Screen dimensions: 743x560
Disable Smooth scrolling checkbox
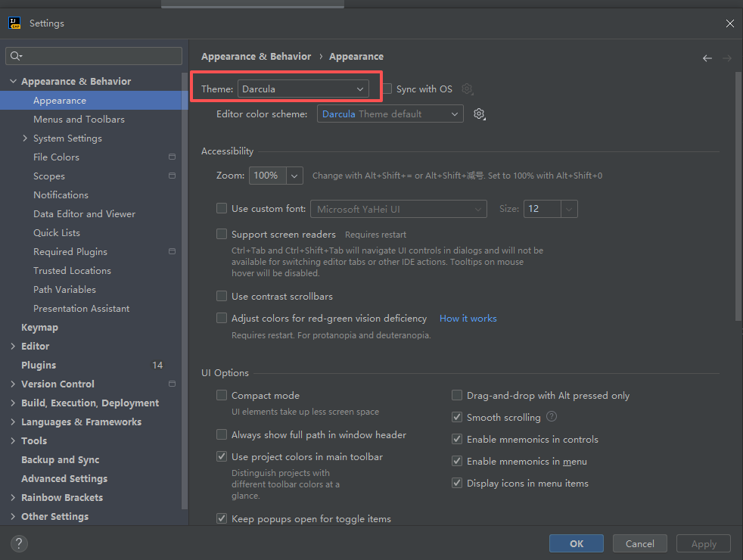point(457,417)
